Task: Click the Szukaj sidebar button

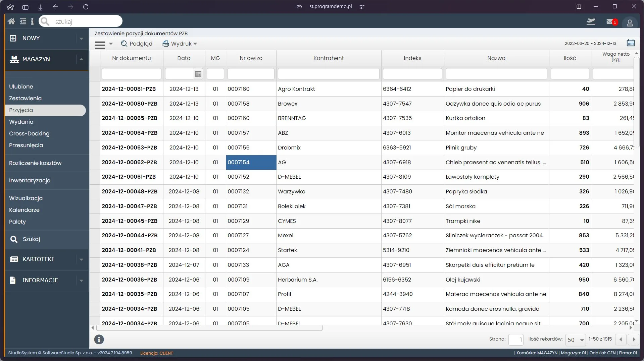Action: pos(25,239)
